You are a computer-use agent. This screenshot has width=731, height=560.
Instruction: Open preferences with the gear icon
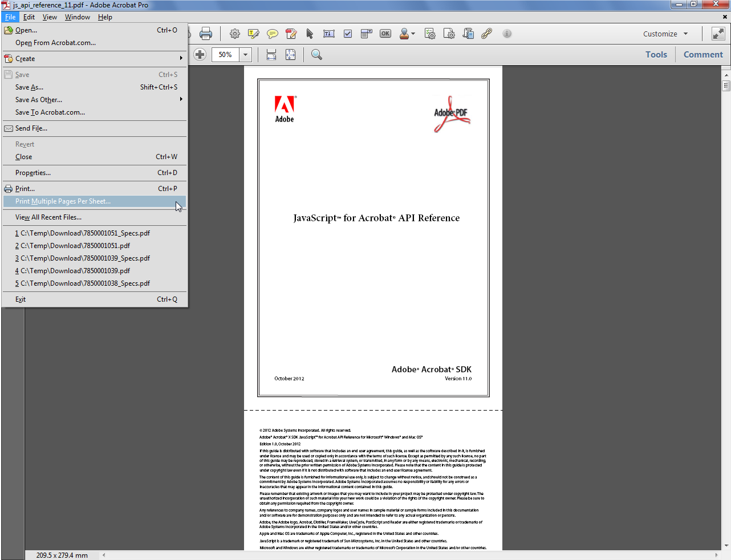[235, 34]
